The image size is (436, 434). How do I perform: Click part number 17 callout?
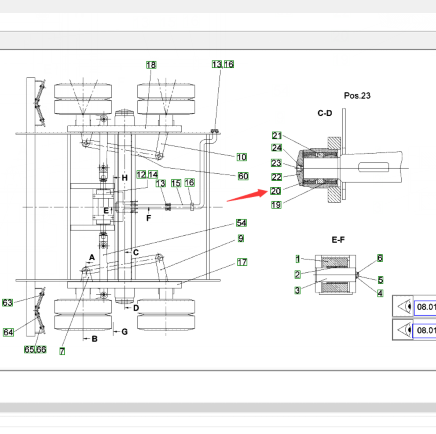pyautogui.click(x=242, y=262)
